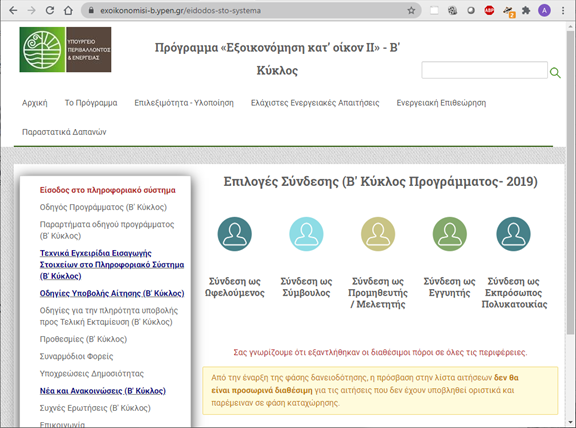Bookmark the page with the star icon
The height and width of the screenshot is (428, 576).
click(x=411, y=11)
